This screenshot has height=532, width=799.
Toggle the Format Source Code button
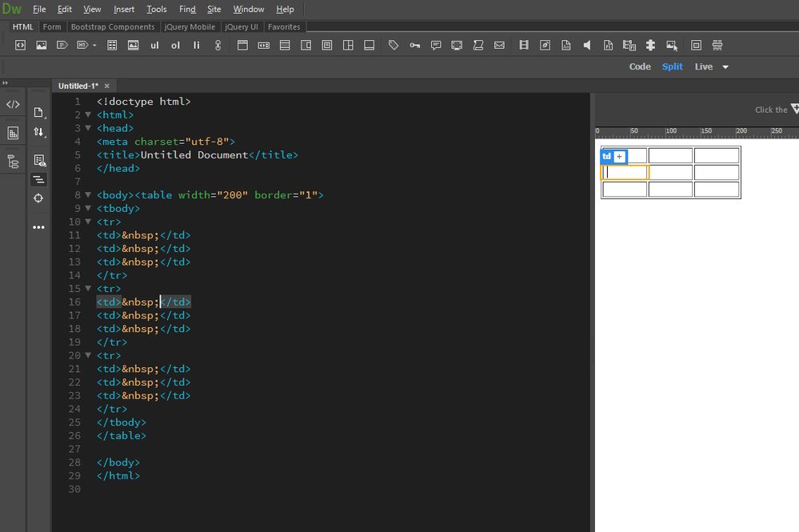38,179
